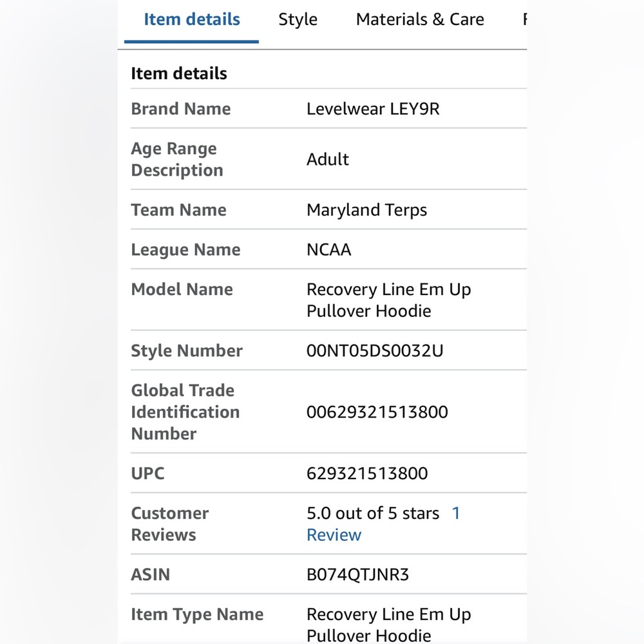
Task: Open the Item details tab
Action: 191,20
